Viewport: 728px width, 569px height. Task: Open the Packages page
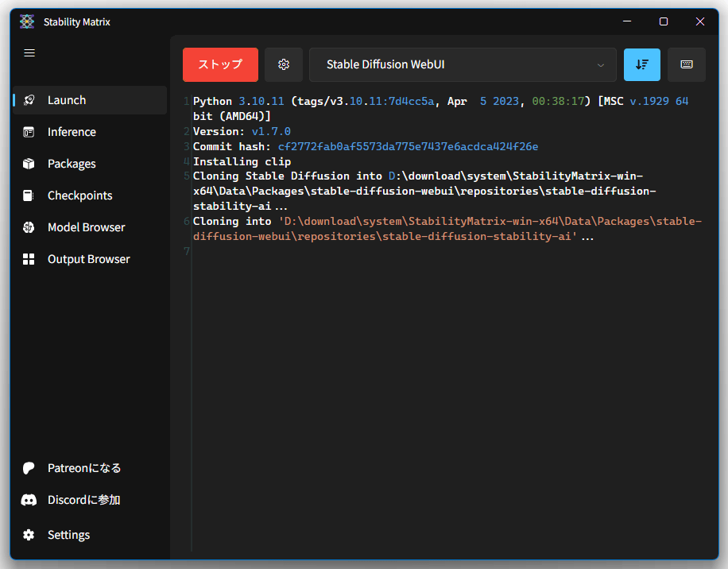[x=90, y=164]
